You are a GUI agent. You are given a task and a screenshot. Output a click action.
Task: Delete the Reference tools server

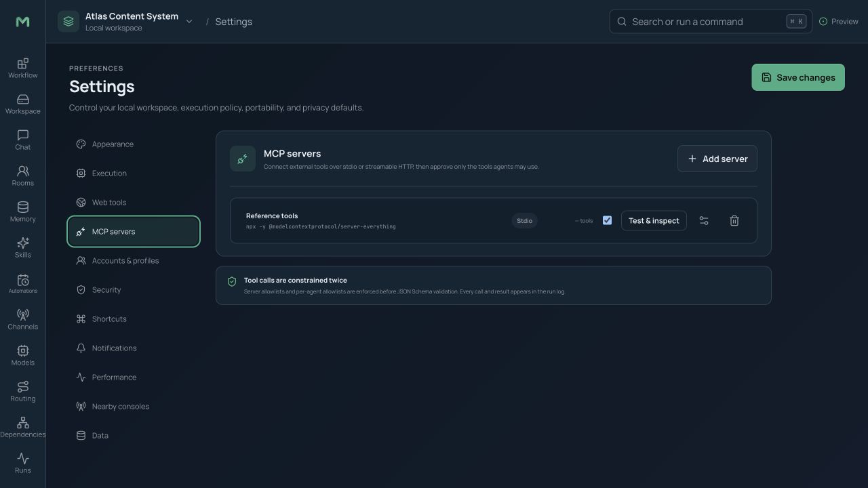734,220
